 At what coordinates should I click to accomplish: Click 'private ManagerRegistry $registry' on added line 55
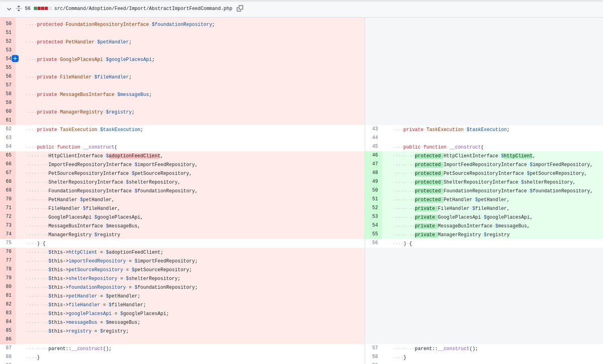tap(462, 234)
